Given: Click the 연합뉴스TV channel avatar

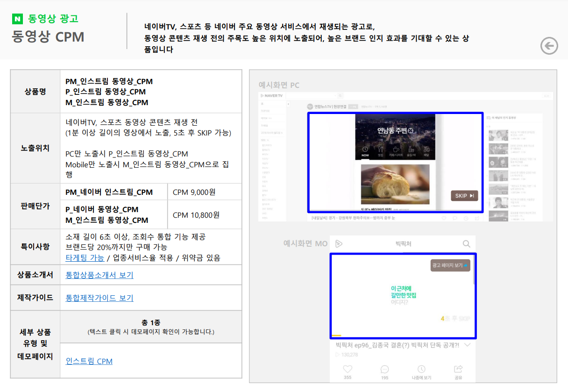Looking at the screenshot, I should [310, 107].
